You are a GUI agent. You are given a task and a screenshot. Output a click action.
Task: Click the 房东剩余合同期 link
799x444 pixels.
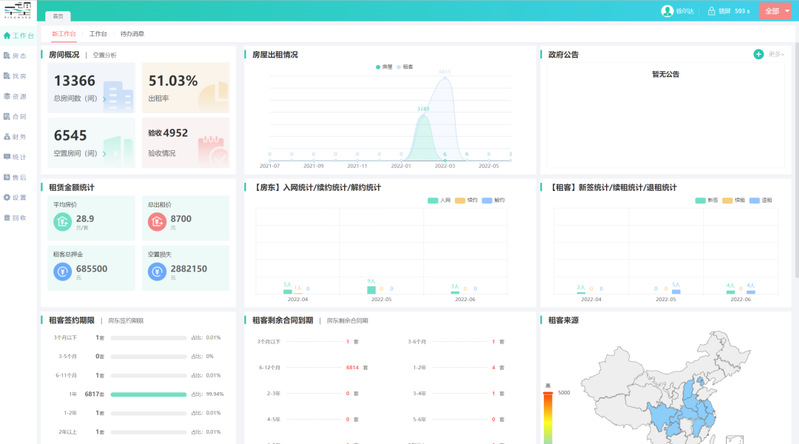(347, 321)
